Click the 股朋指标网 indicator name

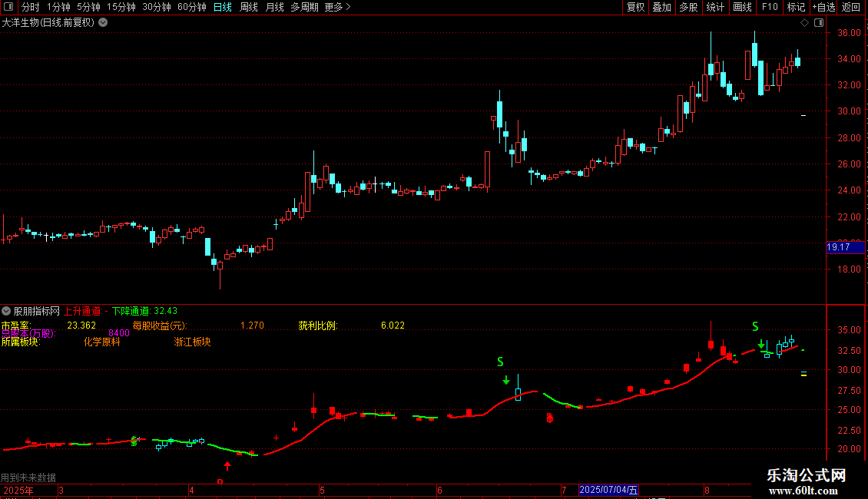[37, 311]
